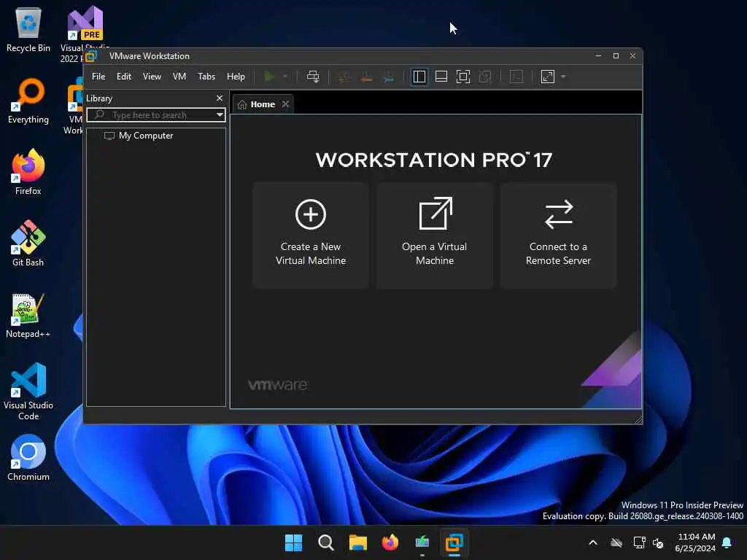
Task: Open the Tabs menu
Action: [206, 77]
